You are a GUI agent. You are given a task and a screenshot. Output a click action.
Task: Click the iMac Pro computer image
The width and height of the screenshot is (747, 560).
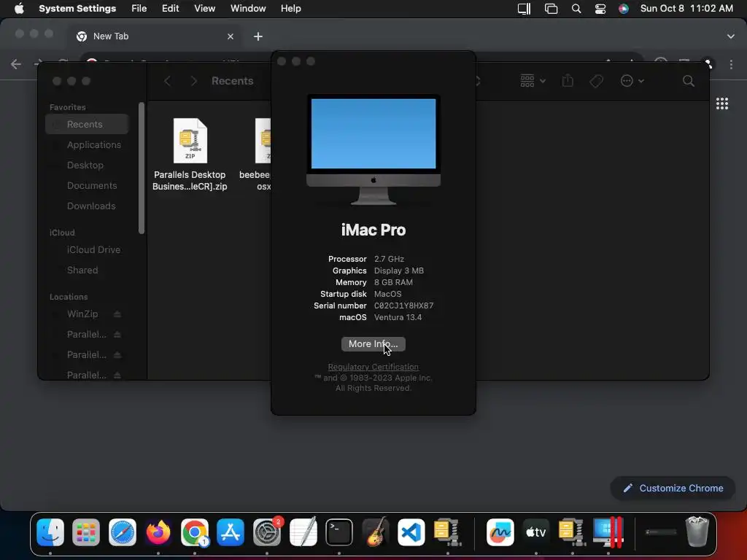(373, 149)
